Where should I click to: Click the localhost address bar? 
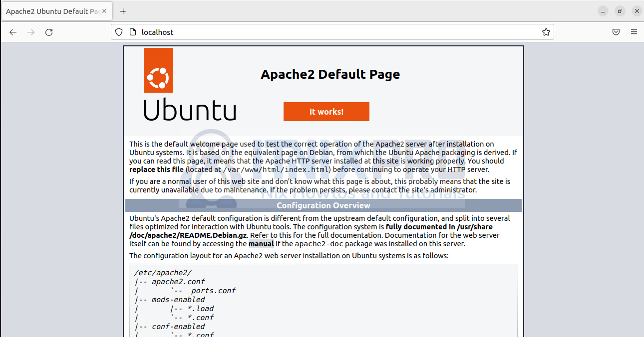point(332,32)
